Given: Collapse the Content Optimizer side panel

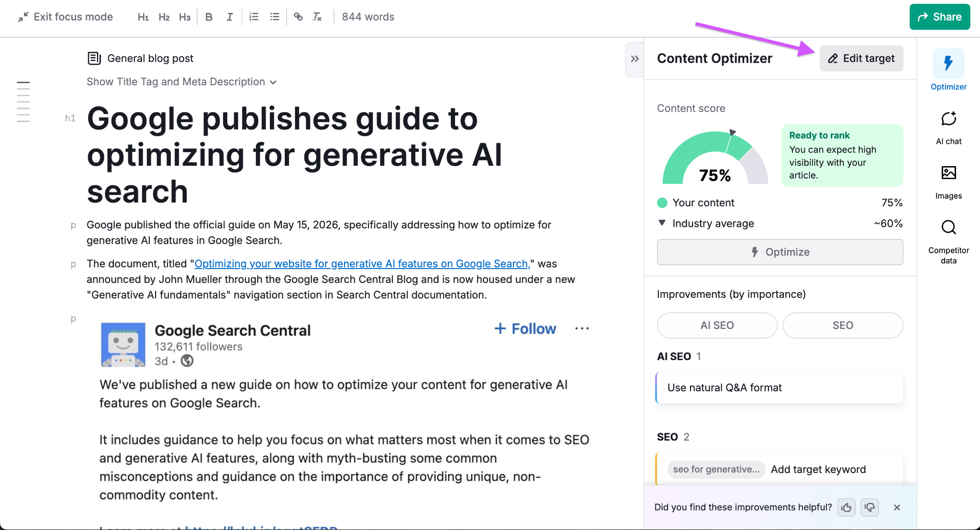Looking at the screenshot, I should click(x=635, y=59).
